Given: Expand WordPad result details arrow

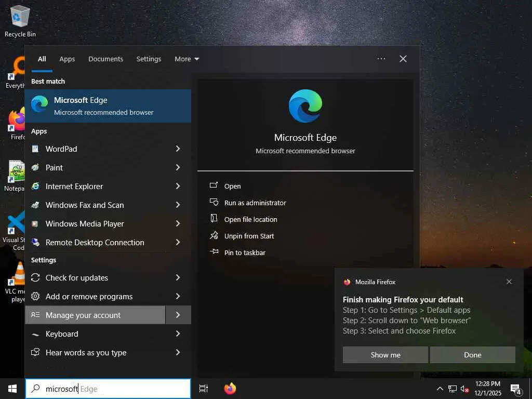Looking at the screenshot, I should [178, 149].
